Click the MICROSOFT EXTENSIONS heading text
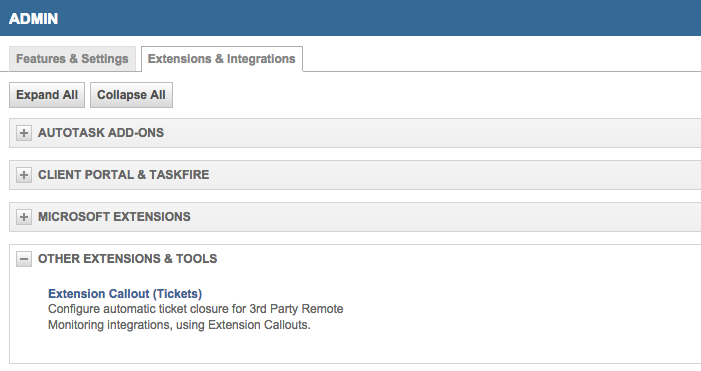Image resolution: width=701 pixels, height=371 pixels. click(114, 217)
